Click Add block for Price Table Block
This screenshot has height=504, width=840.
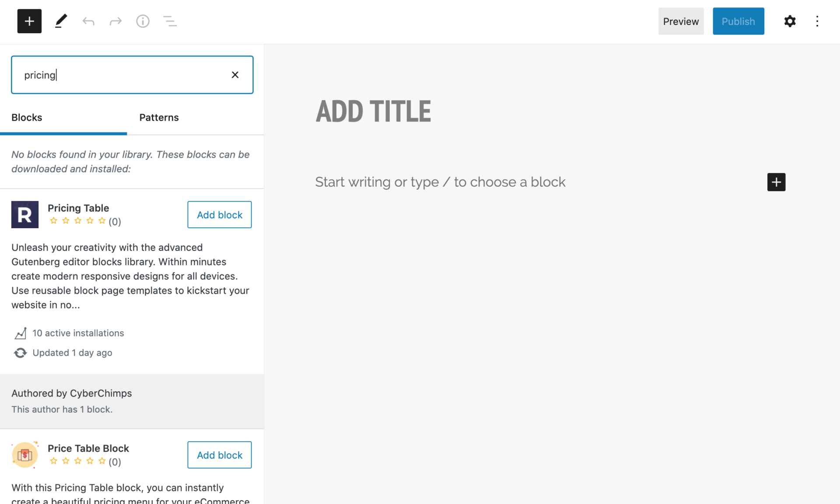point(219,455)
